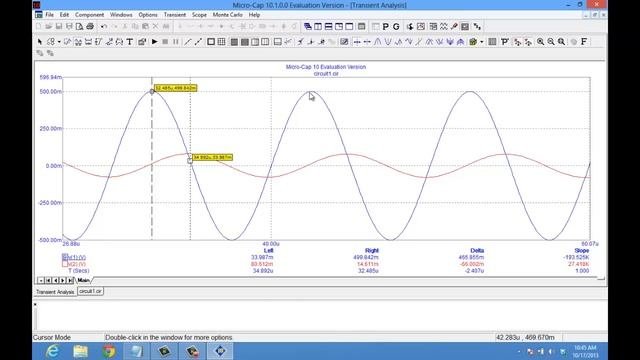This screenshot has height=360, width=640.
Task: Click the T (Secs) row label
Action: 79,271
